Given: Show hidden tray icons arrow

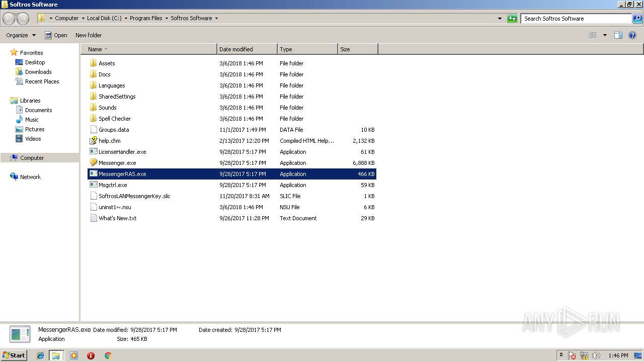Looking at the screenshot, I should click(561, 355).
